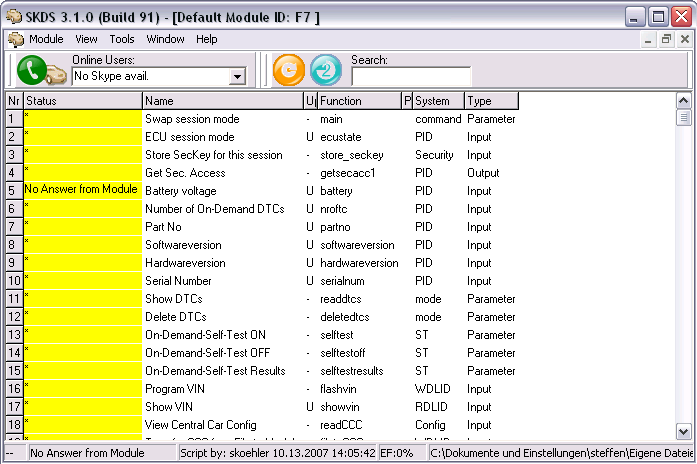The image size is (697, 464).
Task: Open the Help menu
Action: click(206, 39)
